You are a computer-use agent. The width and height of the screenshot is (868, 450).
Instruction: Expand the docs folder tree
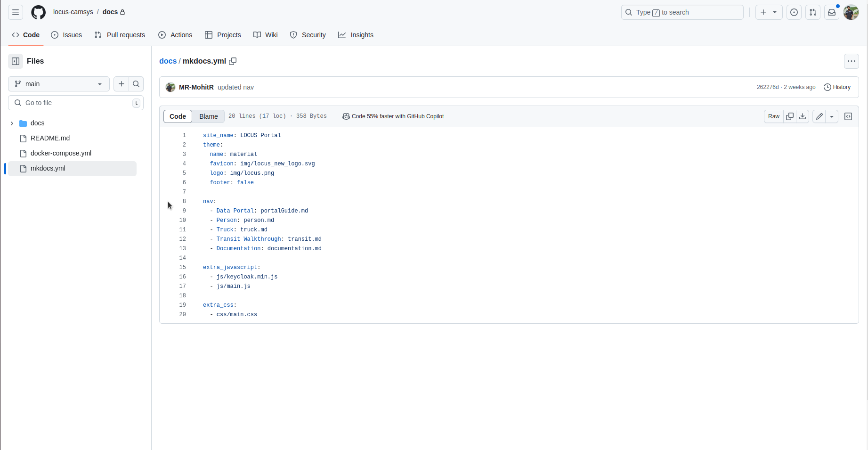(12, 123)
